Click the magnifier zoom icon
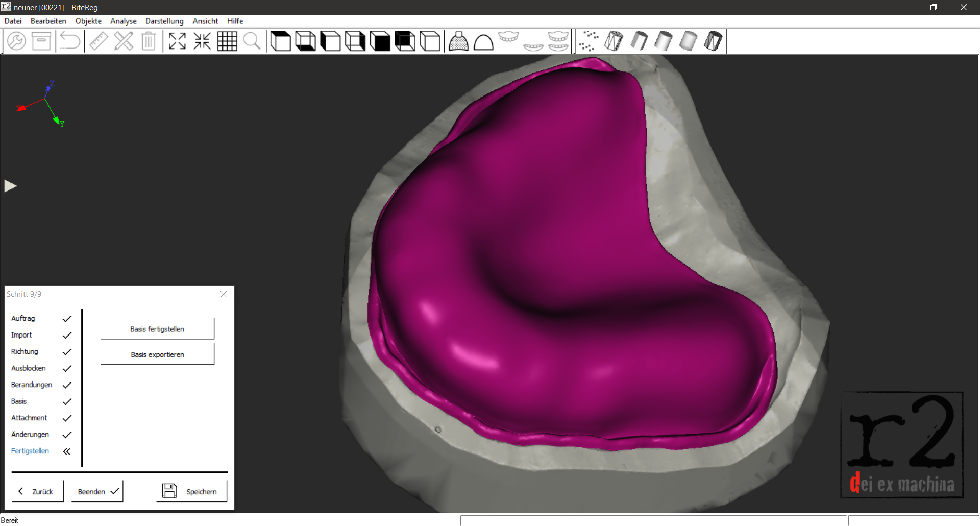The width and height of the screenshot is (980, 526). (252, 41)
